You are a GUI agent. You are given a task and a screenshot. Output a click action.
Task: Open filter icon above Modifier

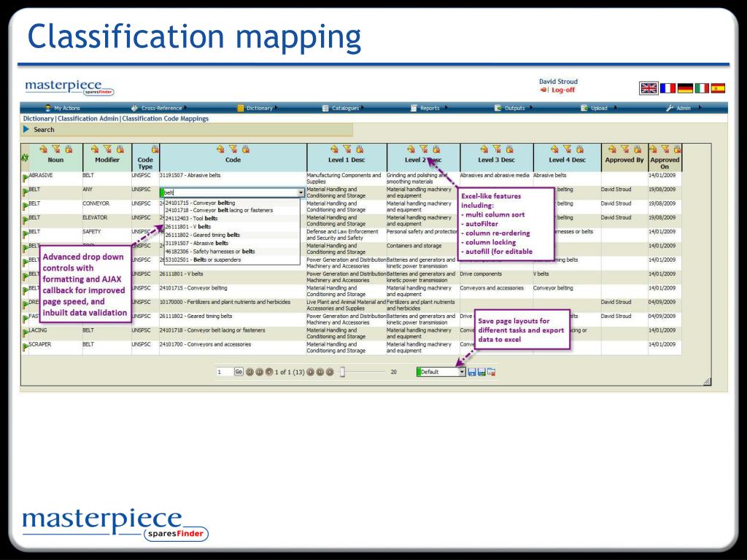click(108, 149)
